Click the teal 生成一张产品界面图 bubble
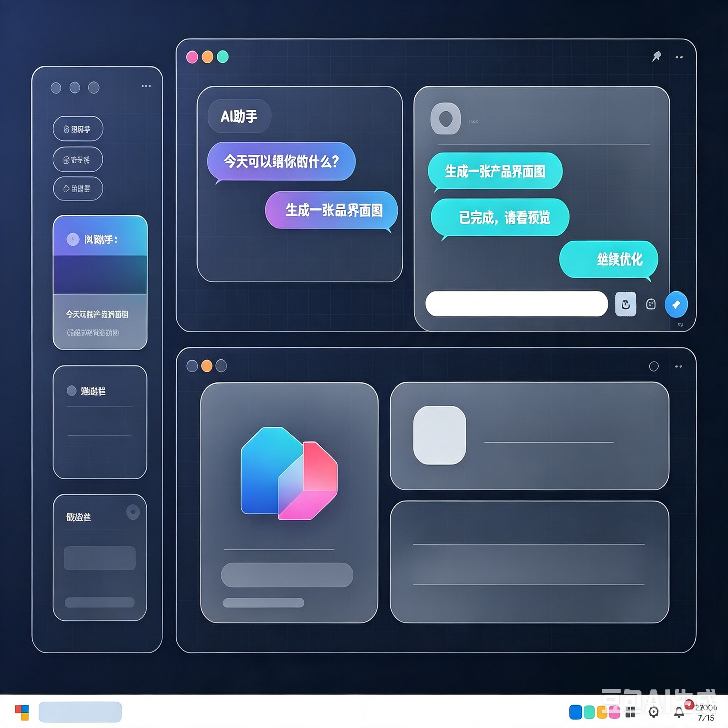The image size is (728, 728). [495, 171]
